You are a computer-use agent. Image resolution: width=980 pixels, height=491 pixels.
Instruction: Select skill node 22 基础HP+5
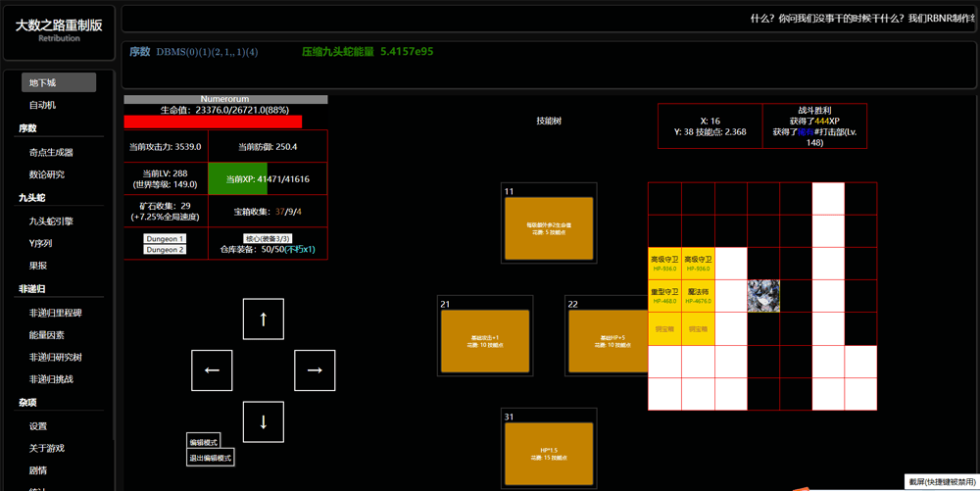[609, 341]
